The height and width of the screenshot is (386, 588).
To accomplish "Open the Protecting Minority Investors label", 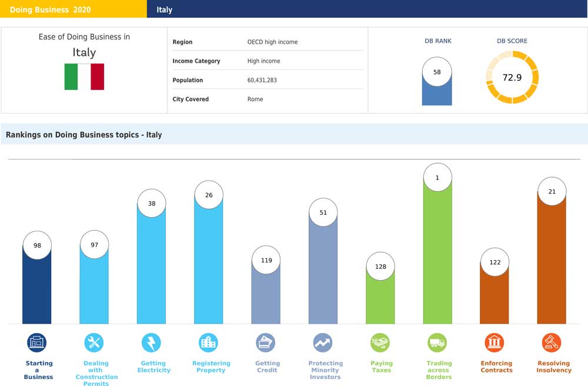I will click(x=326, y=370).
